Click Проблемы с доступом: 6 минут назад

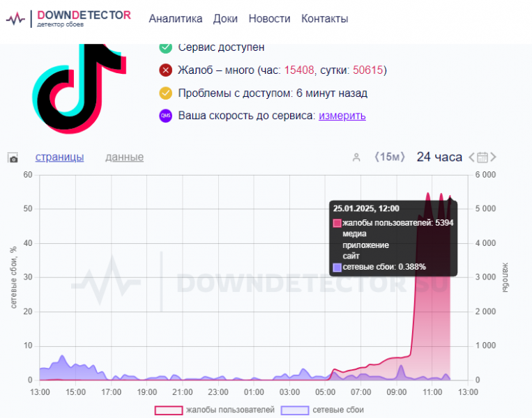pyautogui.click(x=273, y=93)
